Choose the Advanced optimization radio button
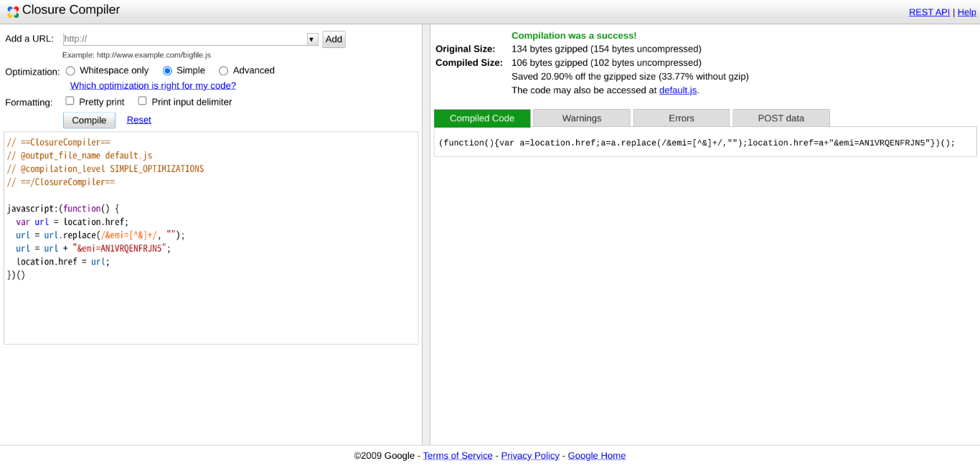The width and height of the screenshot is (980, 466). [223, 71]
